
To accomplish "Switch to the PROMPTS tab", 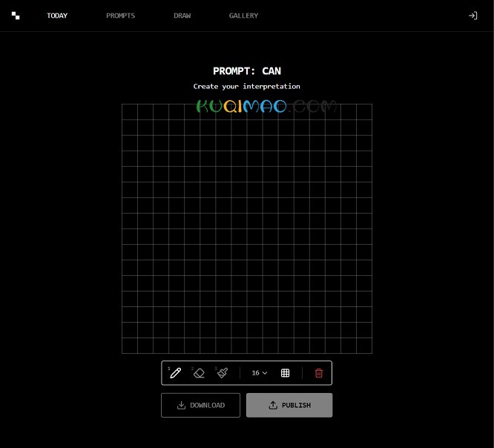I will pos(120,16).
